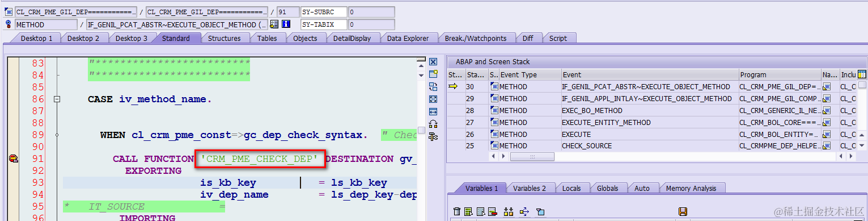Switch to the Desktop 2 tab
Screen dimensions: 868x221
pos(83,38)
